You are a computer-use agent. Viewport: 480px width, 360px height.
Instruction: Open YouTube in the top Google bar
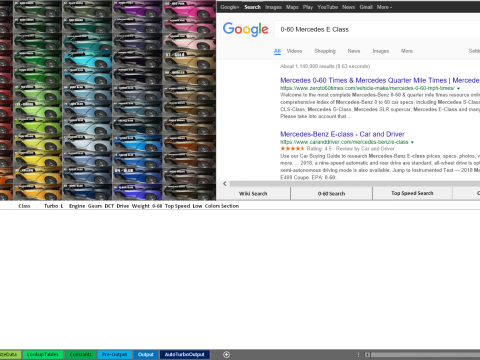click(327, 7)
